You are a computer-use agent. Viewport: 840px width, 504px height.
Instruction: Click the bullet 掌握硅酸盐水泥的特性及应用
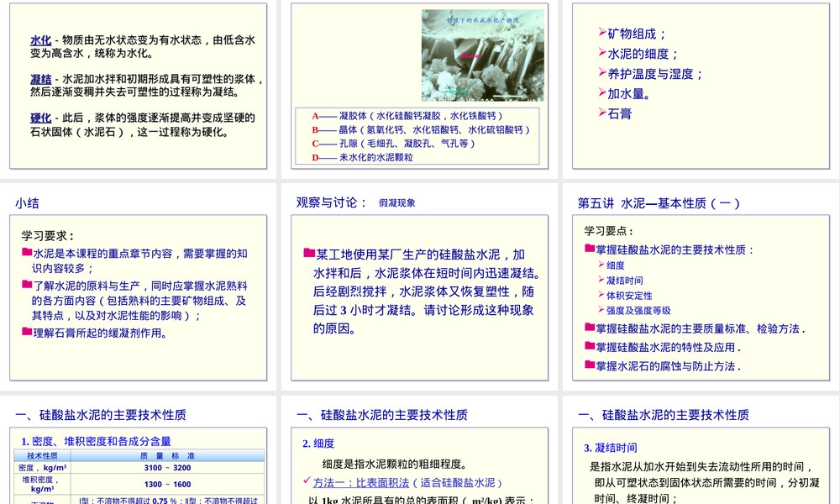tap(663, 347)
